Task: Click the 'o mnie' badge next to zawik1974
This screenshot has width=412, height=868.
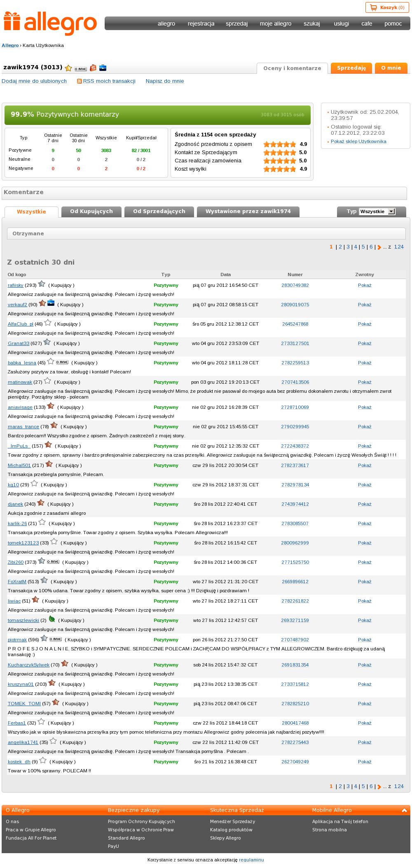Action: (x=80, y=69)
